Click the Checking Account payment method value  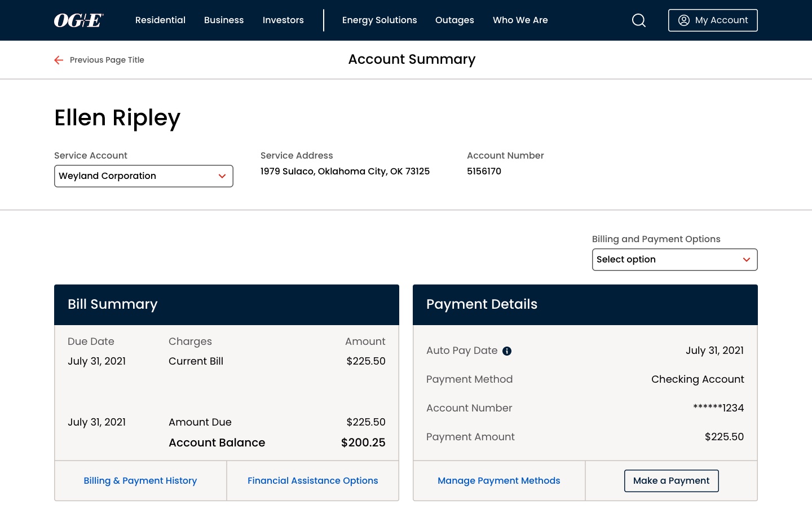pos(698,379)
